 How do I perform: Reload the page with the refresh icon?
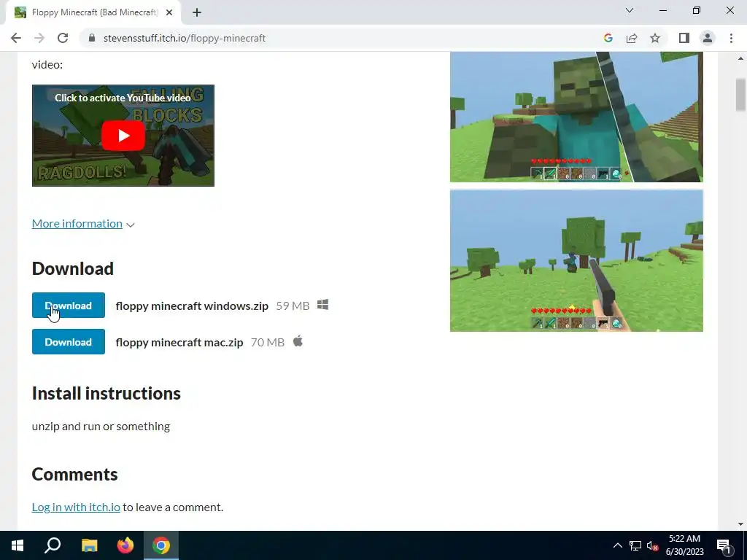pos(63,38)
